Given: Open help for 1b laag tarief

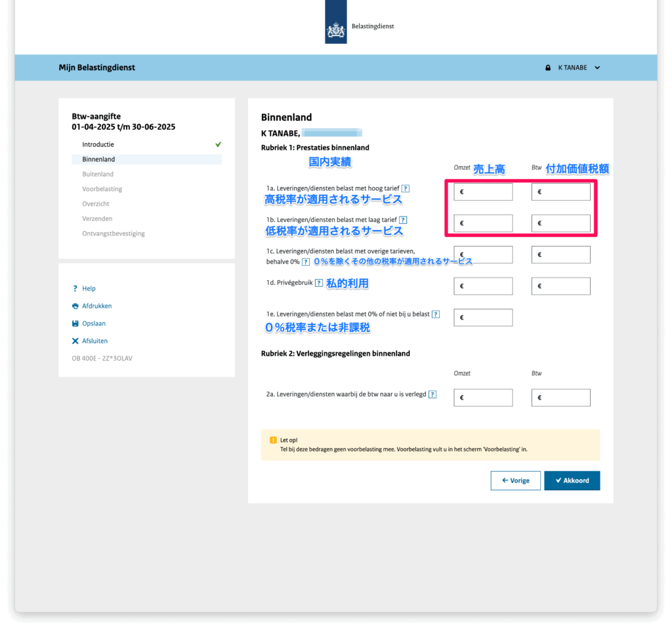Looking at the screenshot, I should coord(403,220).
